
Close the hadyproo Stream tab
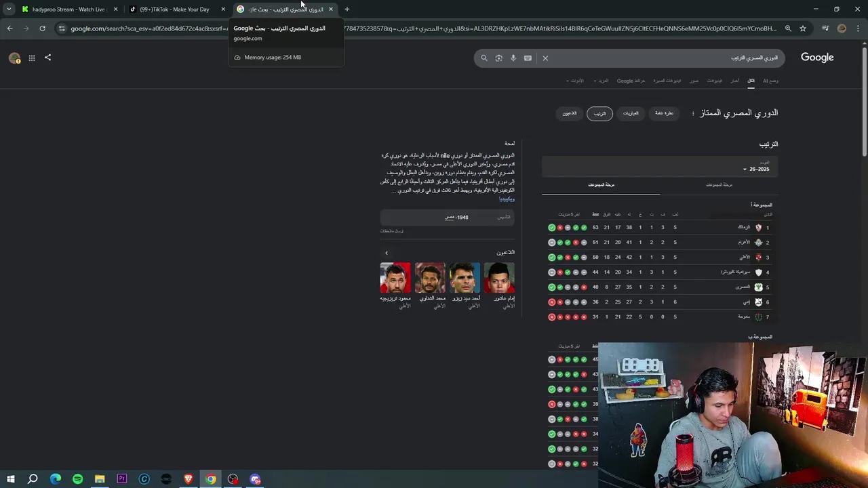[115, 9]
